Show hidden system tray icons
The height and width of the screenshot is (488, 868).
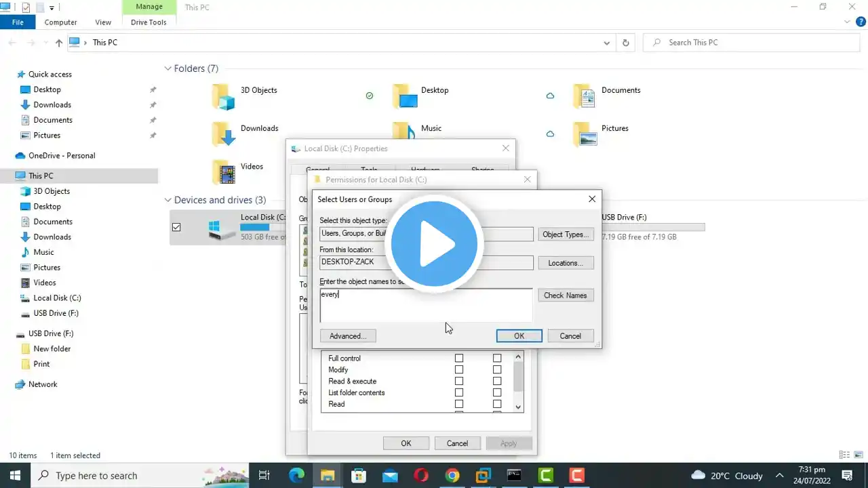click(780, 475)
